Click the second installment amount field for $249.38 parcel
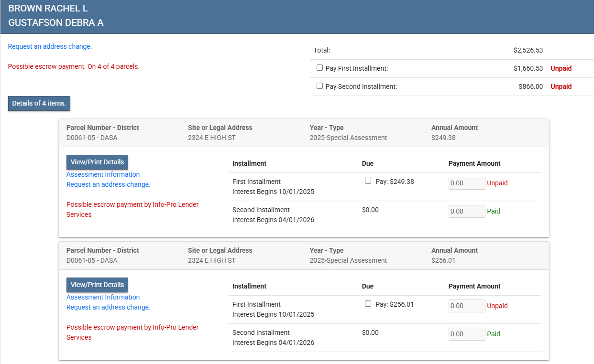 (466, 212)
